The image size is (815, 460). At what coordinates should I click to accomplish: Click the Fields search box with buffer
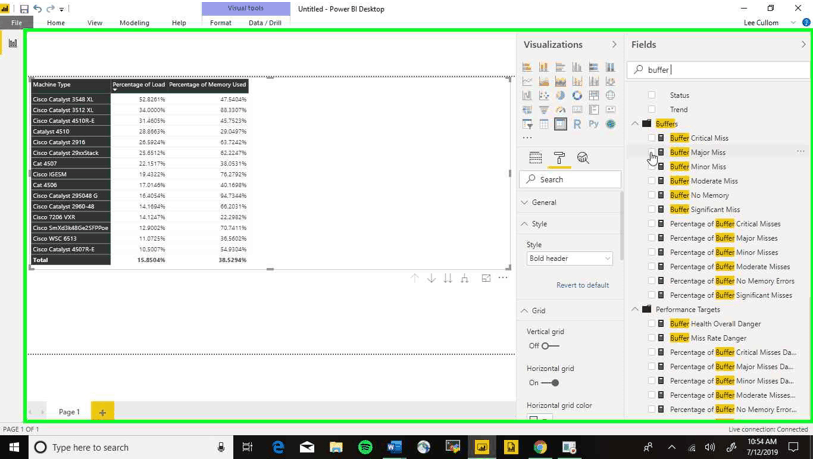[718, 70]
